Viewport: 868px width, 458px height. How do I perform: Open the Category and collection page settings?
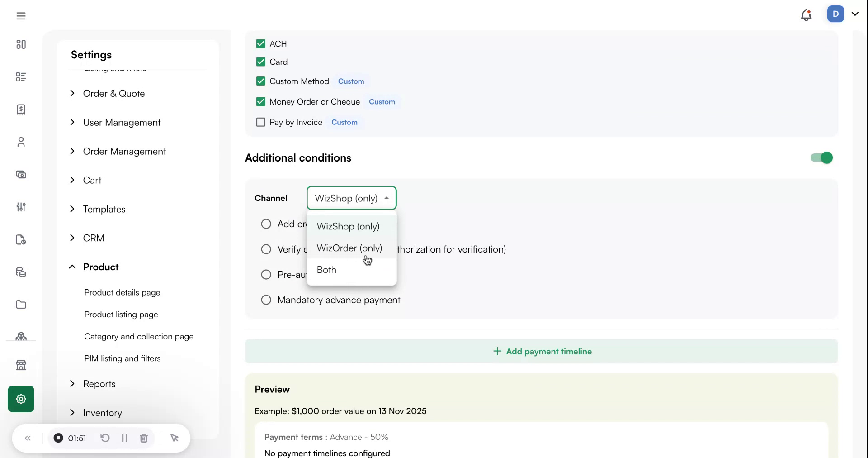138,337
